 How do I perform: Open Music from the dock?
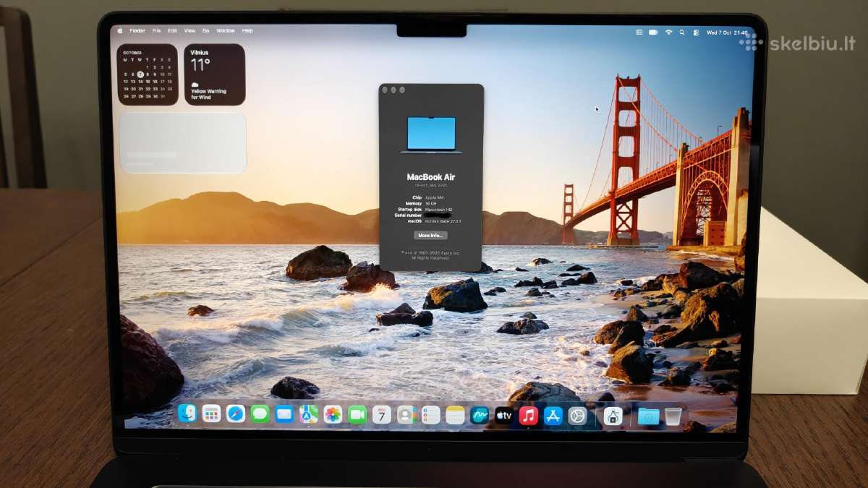(x=529, y=415)
